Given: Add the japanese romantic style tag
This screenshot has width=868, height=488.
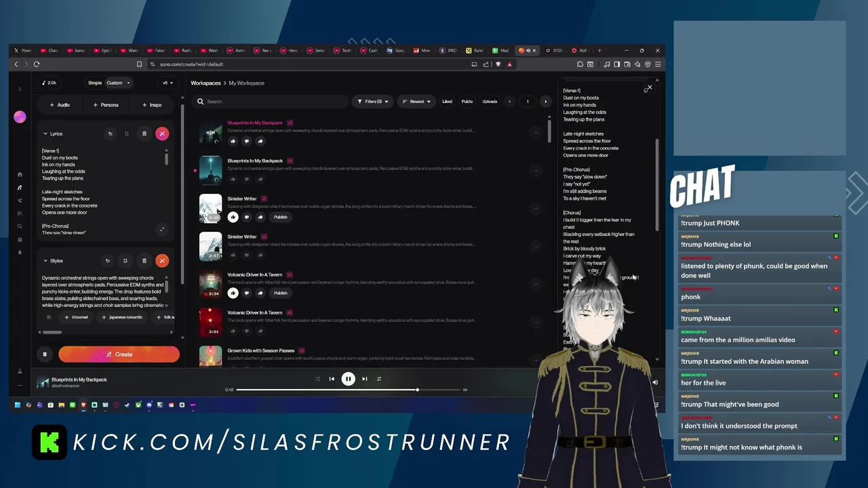Looking at the screenshot, I should pos(122,317).
